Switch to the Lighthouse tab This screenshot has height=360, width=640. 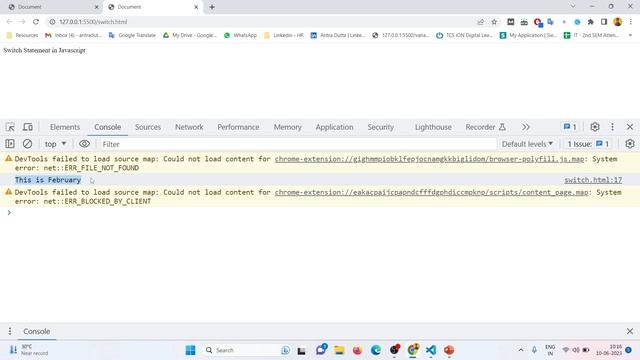[x=433, y=127]
